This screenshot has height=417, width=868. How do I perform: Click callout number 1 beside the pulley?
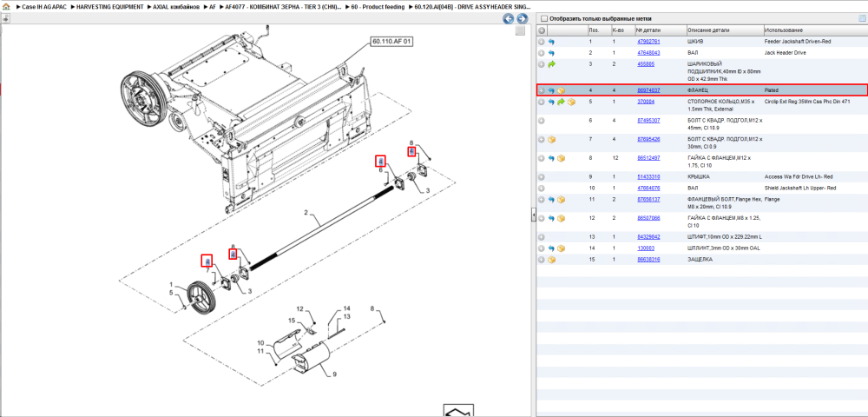[172, 284]
